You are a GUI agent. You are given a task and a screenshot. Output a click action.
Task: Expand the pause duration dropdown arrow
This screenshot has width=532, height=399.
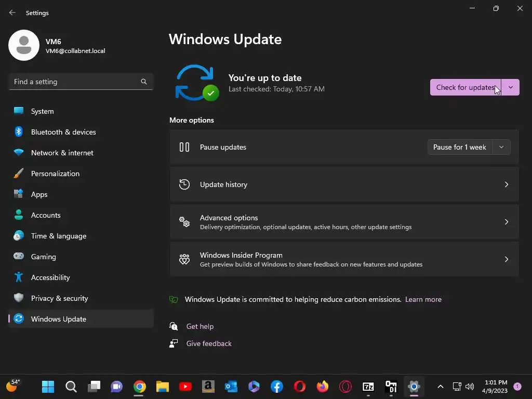coord(501,147)
